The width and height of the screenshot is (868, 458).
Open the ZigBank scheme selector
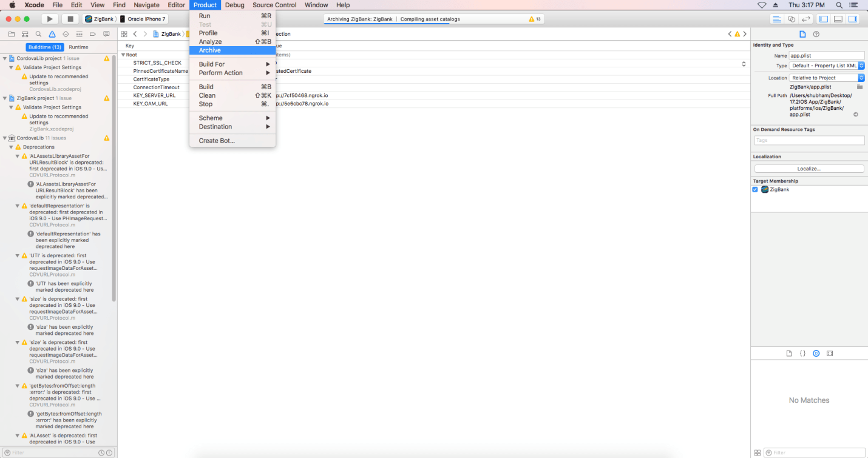click(100, 19)
